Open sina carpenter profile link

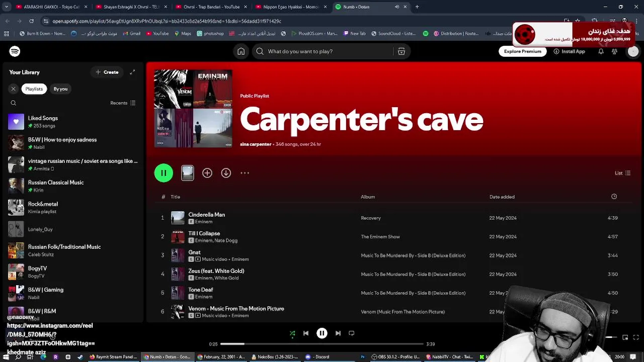pyautogui.click(x=256, y=144)
